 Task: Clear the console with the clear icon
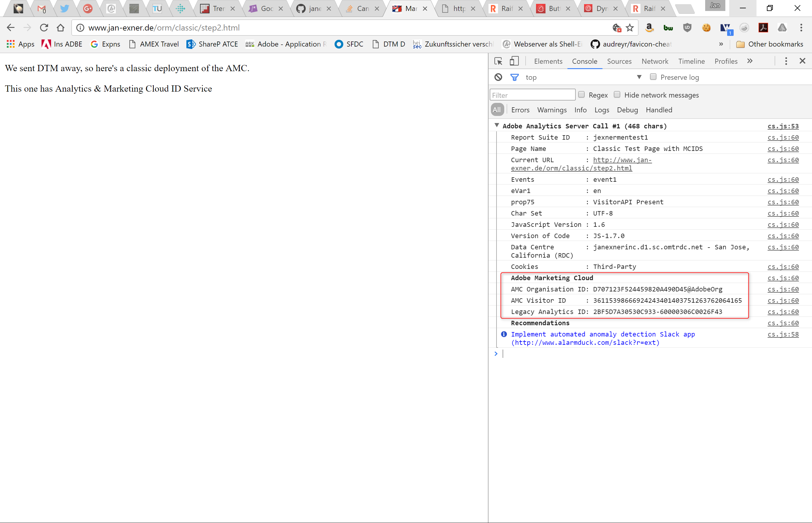click(x=498, y=77)
